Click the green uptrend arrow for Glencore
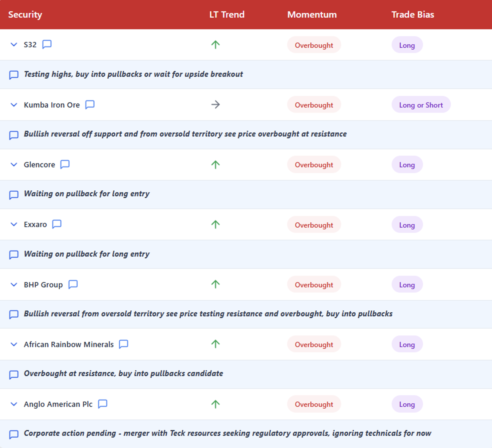Image resolution: width=492 pixels, height=448 pixels. [215, 164]
